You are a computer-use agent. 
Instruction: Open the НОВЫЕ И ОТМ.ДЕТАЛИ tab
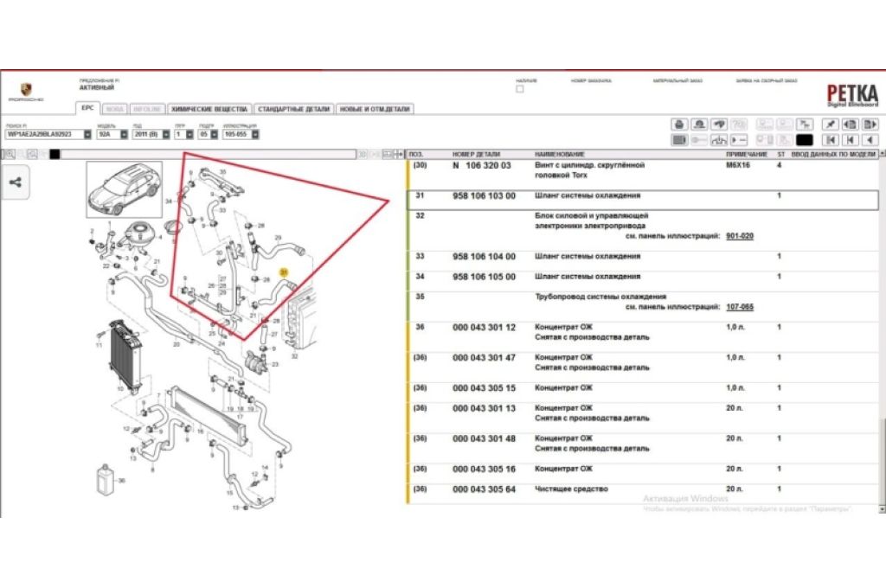coord(375,109)
